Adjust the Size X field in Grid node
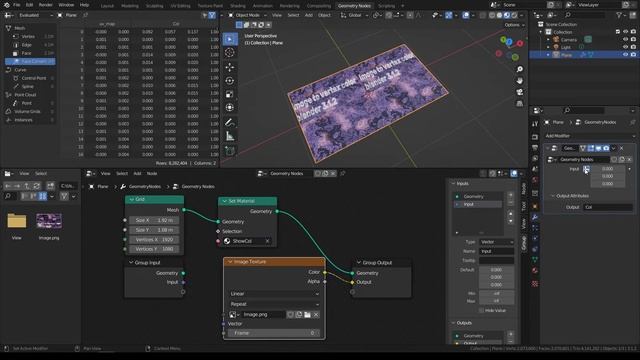 [154, 220]
